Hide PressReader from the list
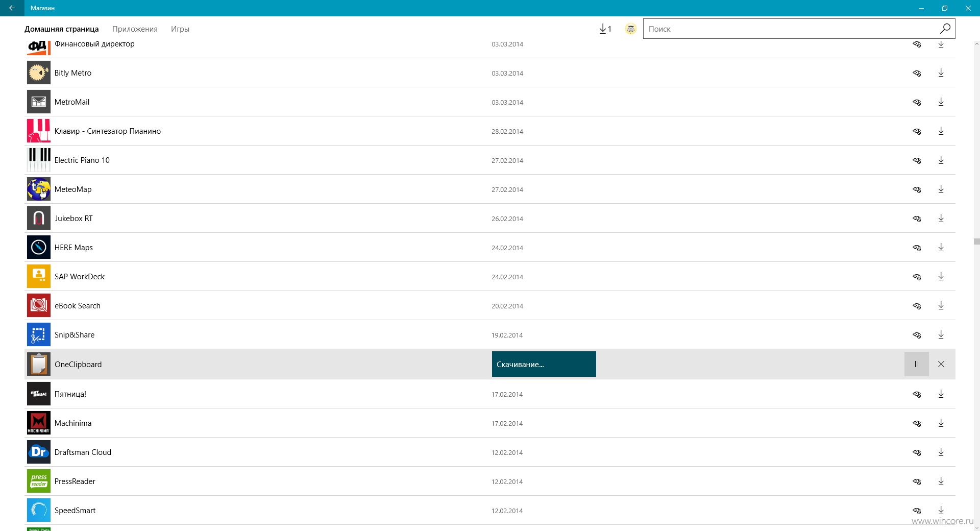Image resolution: width=980 pixels, height=531 pixels. [x=917, y=482]
